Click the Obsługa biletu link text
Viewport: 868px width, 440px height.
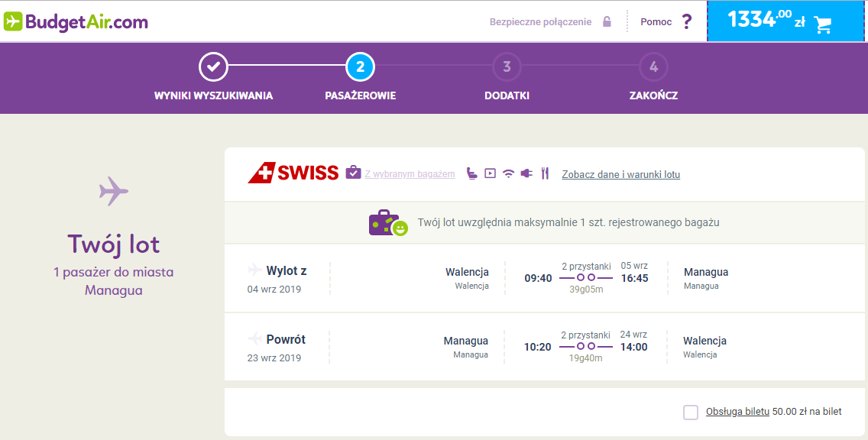(x=737, y=412)
